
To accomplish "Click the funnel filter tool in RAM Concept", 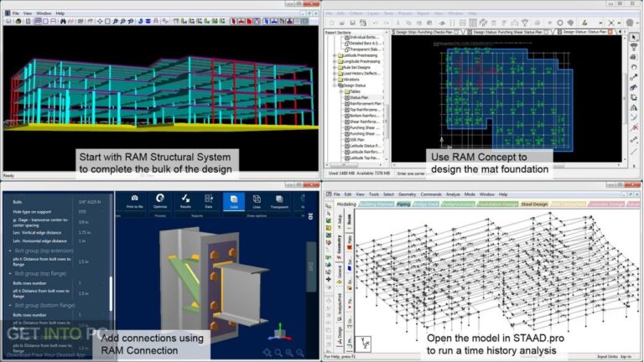I will point(634,47).
